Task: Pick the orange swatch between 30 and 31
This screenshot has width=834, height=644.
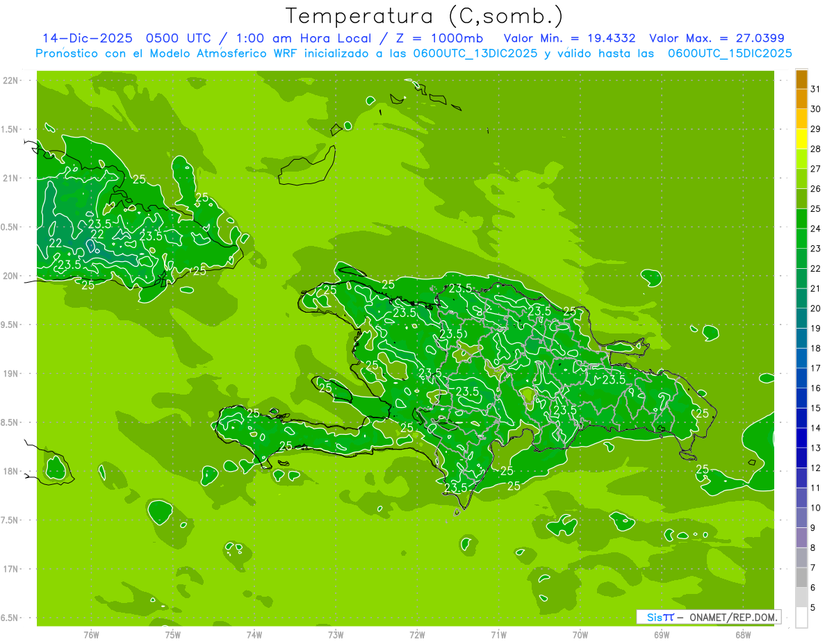Action: tap(802, 99)
